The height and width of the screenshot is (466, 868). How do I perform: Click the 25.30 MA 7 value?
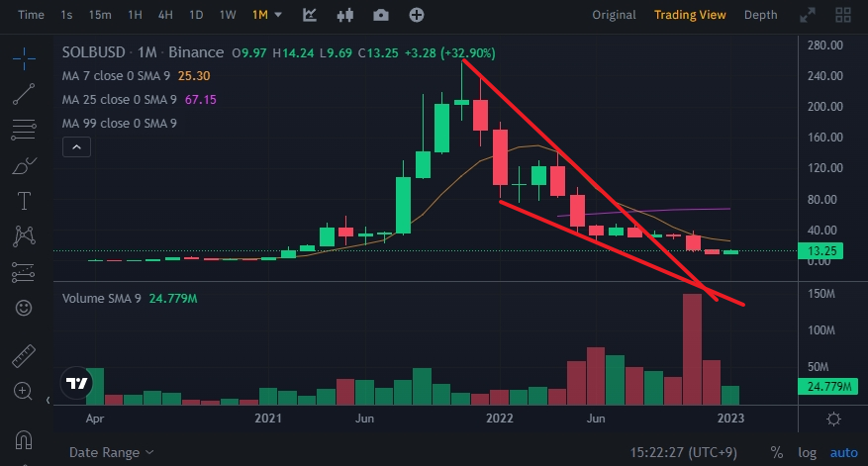pos(194,76)
